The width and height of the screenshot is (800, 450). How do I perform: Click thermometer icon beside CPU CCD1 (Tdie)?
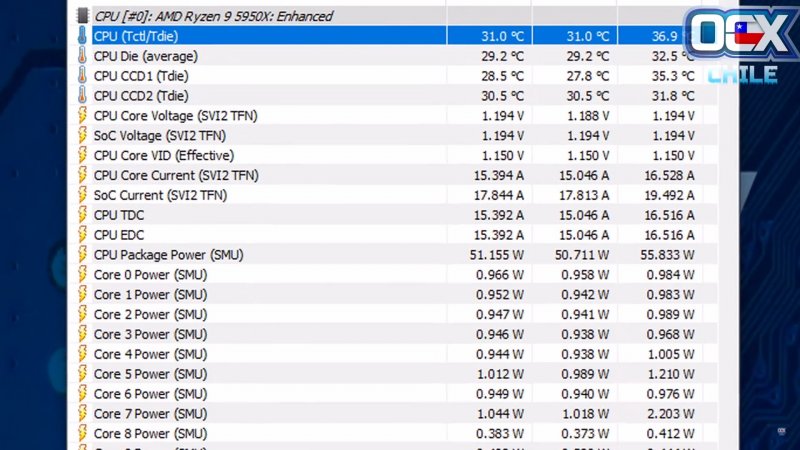pos(82,76)
